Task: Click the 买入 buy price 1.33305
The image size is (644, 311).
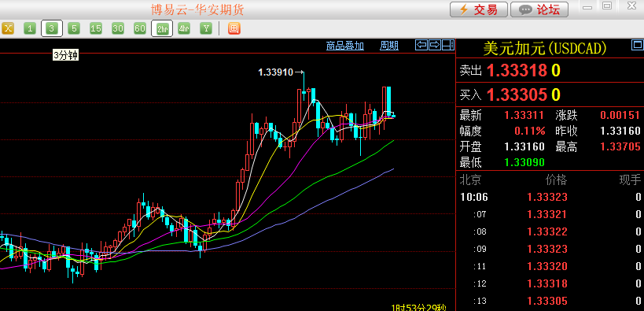Action: tap(517, 95)
